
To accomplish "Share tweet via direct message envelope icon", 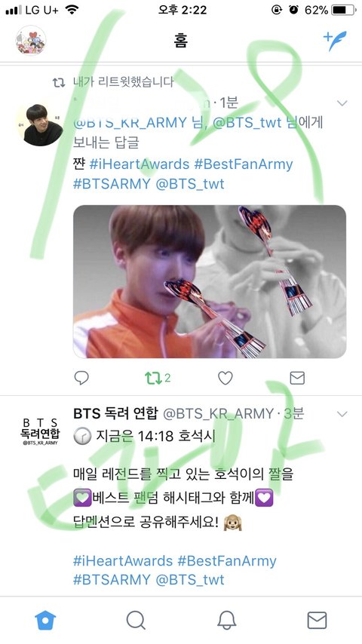I will coord(297,378).
